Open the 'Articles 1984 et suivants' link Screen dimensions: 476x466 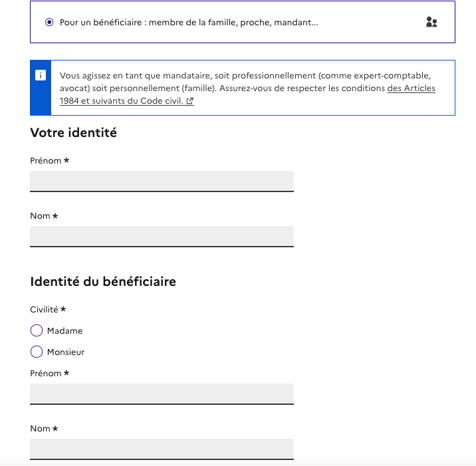pyautogui.click(x=411, y=88)
